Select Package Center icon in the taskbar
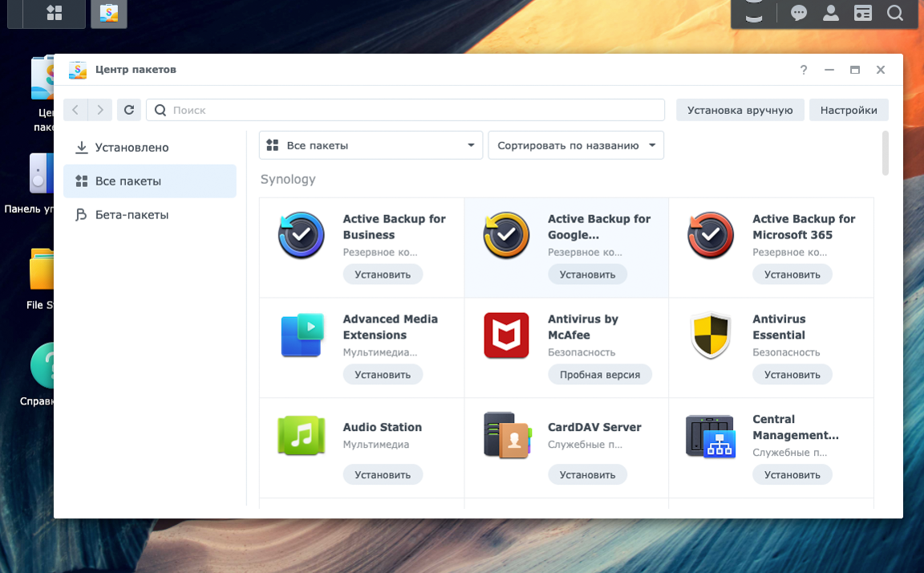The width and height of the screenshot is (924, 573). pyautogui.click(x=109, y=13)
